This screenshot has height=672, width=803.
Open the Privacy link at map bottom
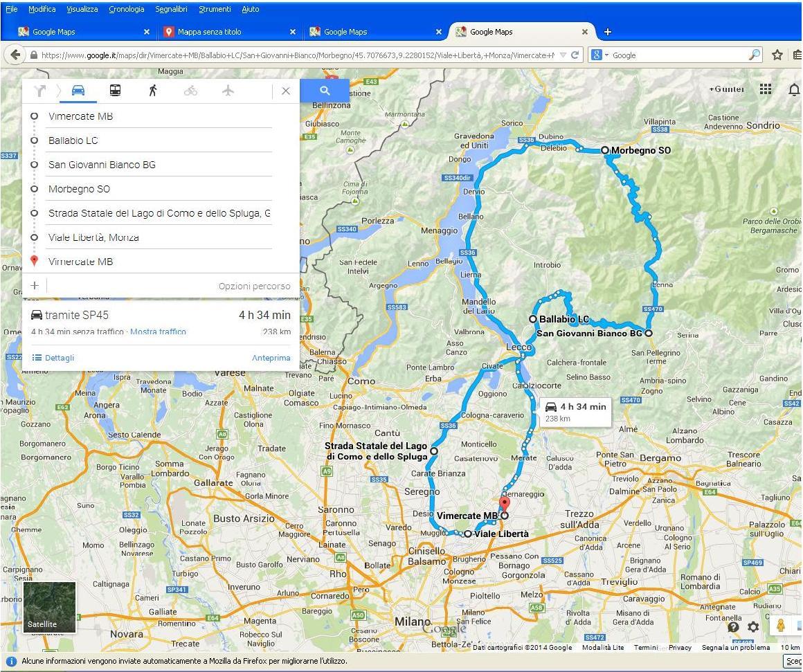pos(680,648)
